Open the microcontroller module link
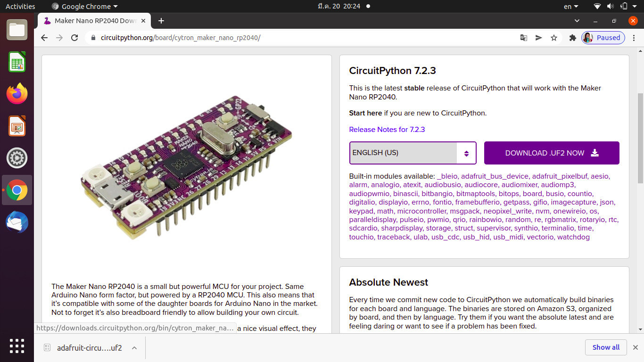644x362 pixels. (421, 211)
